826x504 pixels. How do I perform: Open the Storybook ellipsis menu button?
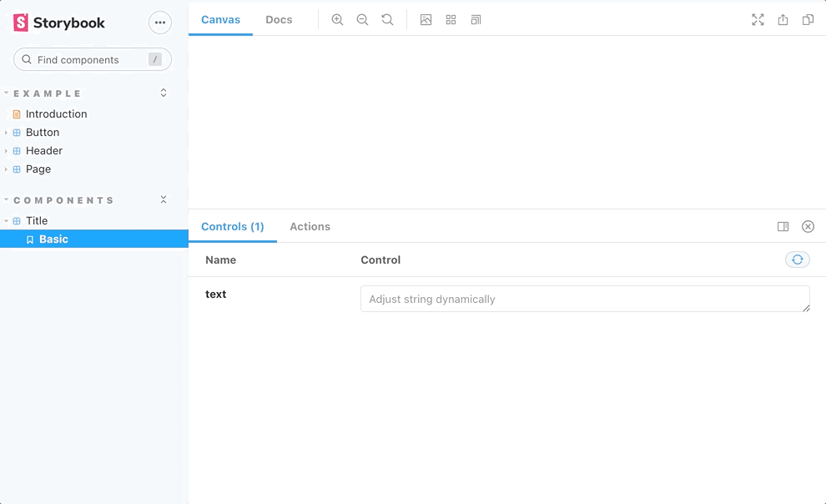[x=159, y=23]
